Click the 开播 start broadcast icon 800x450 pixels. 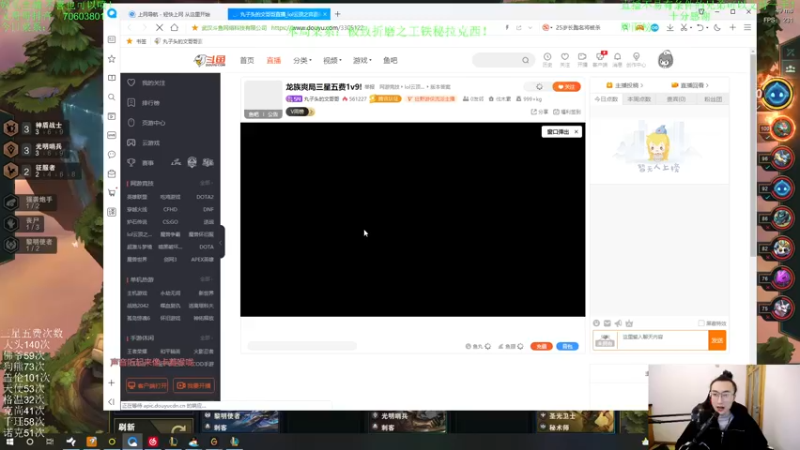click(x=582, y=59)
